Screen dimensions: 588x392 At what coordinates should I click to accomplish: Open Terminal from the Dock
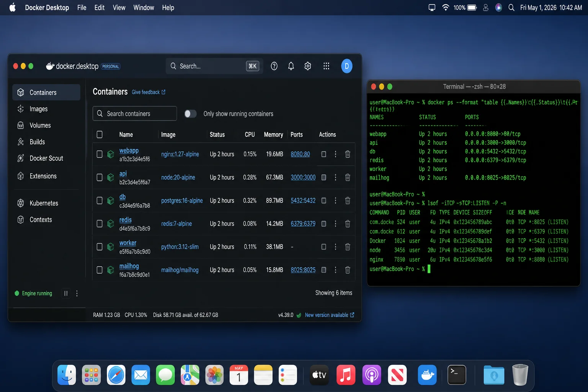click(x=457, y=375)
